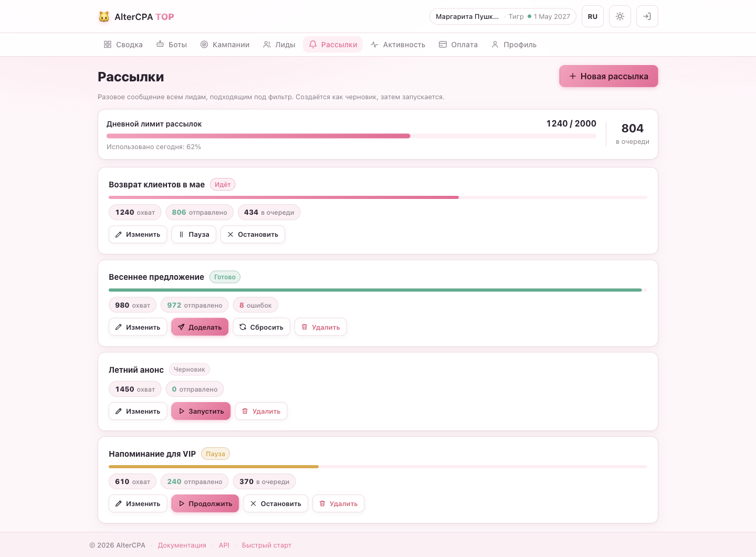Screen dimensions: 756x557
Task: Delete the Летний анонс draft
Action: tap(261, 411)
